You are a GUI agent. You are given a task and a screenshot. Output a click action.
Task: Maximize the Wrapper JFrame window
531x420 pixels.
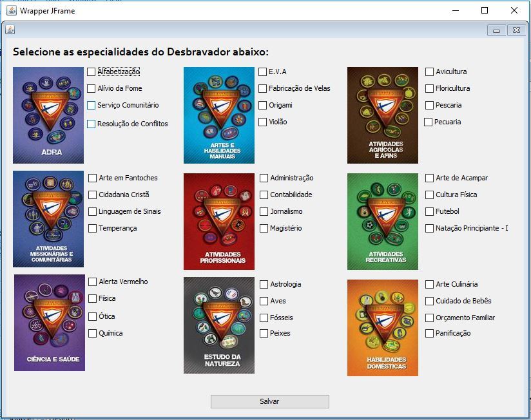pyautogui.click(x=485, y=10)
